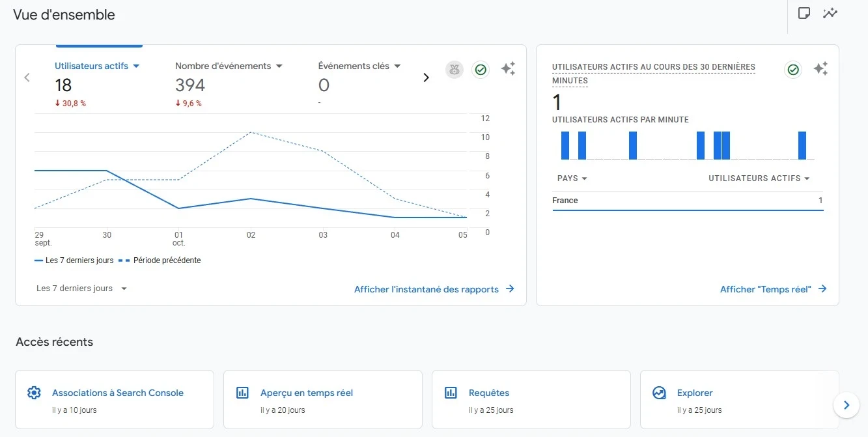Screen dimensions: 868x437
Task: Expand more metrics with the right chevron
Action: (427, 77)
